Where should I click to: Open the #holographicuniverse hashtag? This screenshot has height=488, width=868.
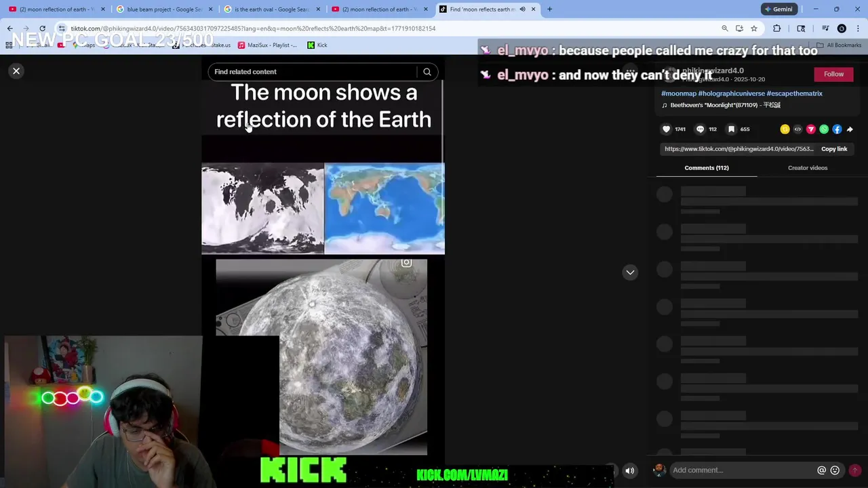732,94
